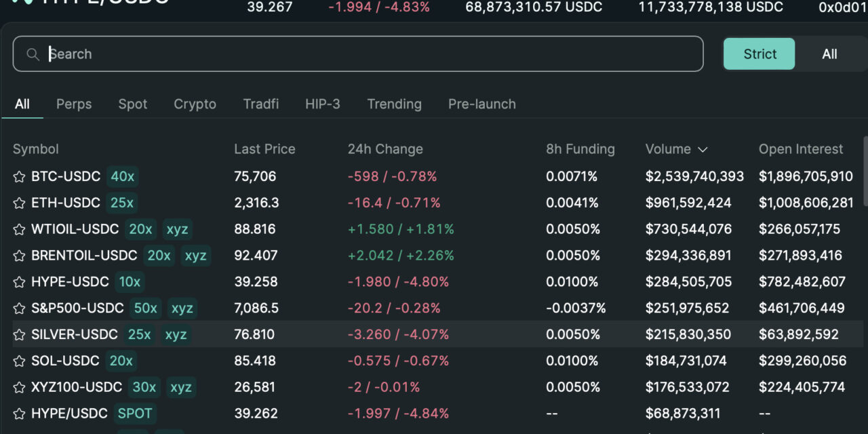Sort by the 24h Change column
868x434 pixels.
[385, 149]
